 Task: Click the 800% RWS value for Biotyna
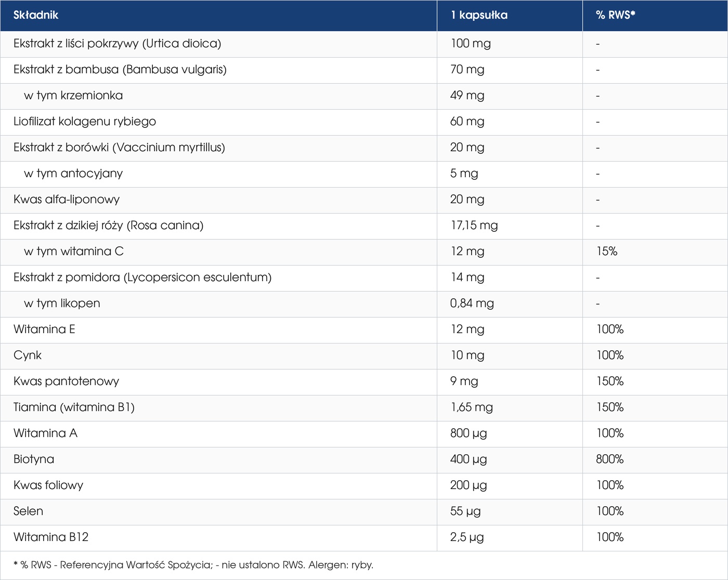pos(610,459)
